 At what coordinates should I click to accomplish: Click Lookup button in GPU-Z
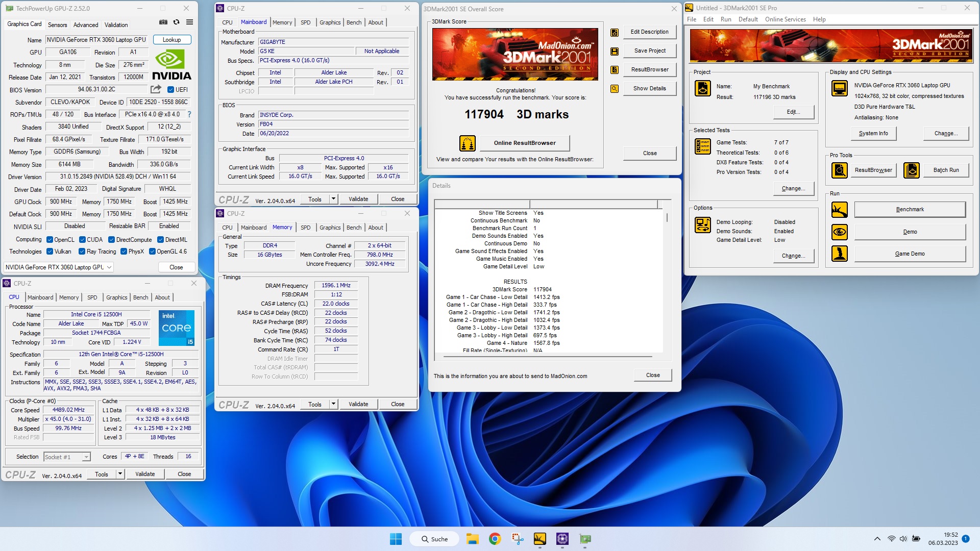click(x=171, y=40)
